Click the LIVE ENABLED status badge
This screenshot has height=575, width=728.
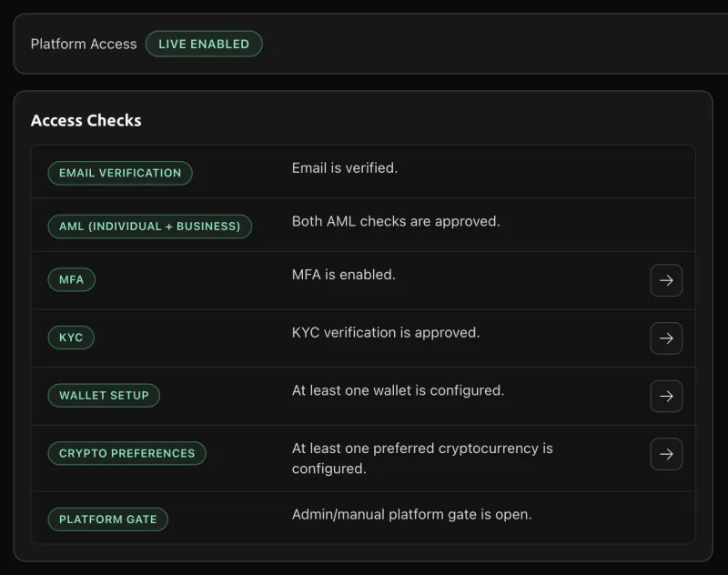(204, 44)
